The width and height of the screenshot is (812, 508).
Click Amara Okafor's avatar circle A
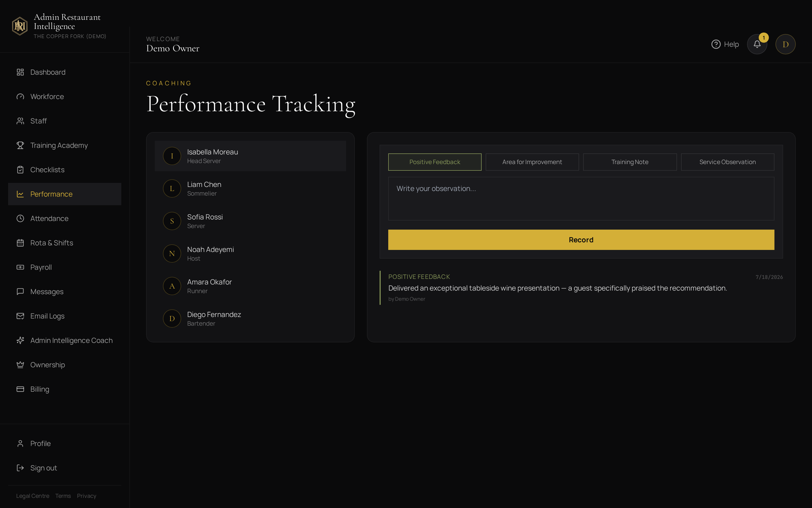tap(172, 286)
